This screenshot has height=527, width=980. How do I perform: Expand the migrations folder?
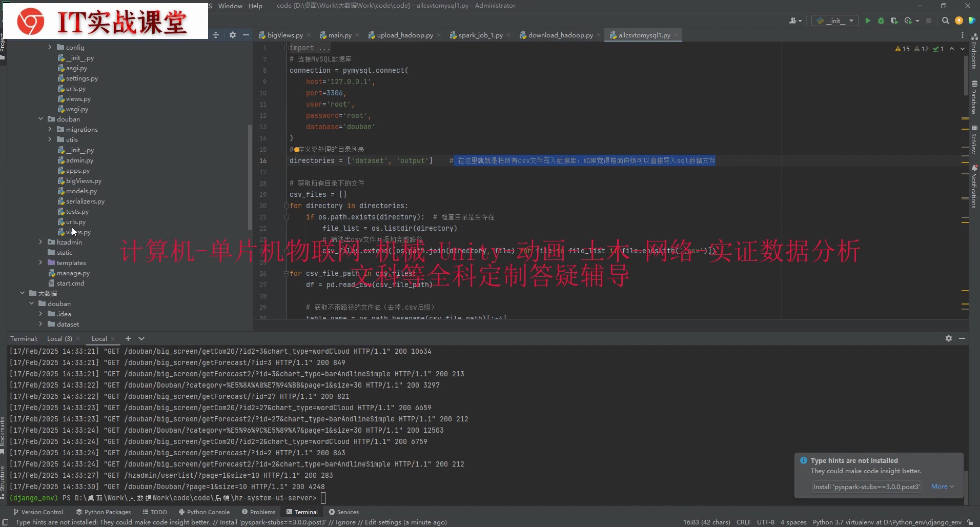click(x=50, y=129)
